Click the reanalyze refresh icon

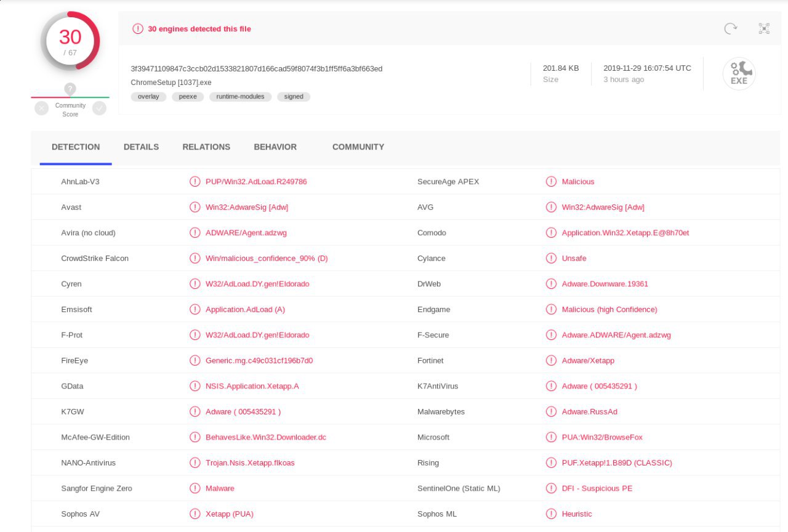click(731, 28)
